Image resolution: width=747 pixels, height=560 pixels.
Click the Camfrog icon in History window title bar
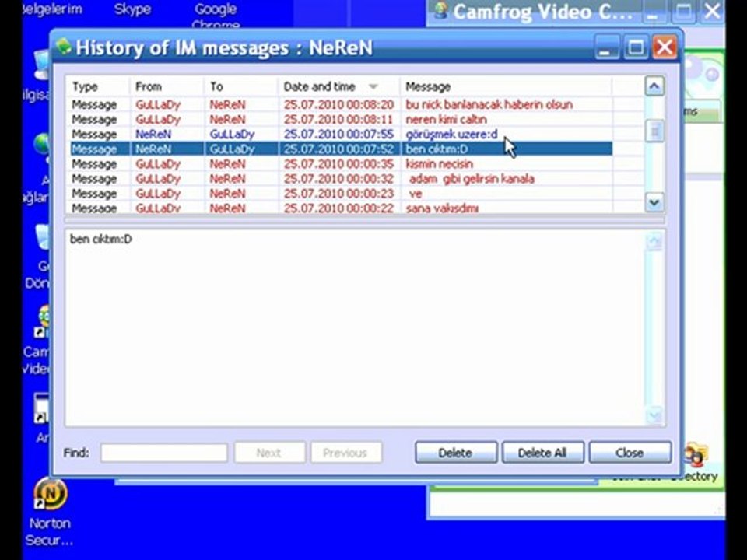coord(63,47)
